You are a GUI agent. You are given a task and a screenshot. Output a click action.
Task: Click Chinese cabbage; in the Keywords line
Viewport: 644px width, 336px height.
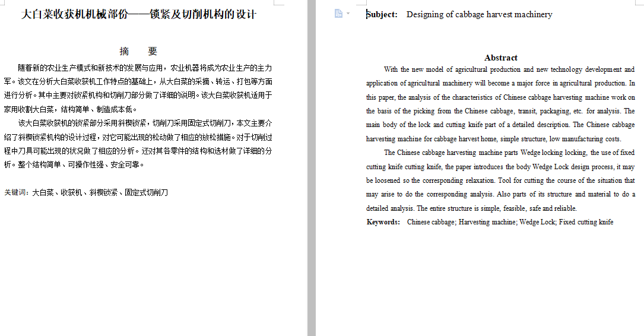coord(432,222)
